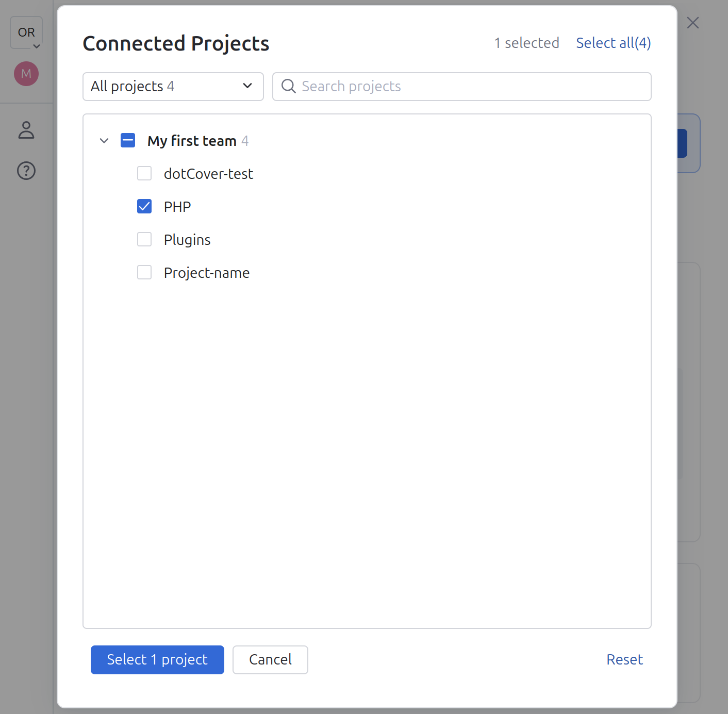728x714 pixels.
Task: Open the OR account chevron menu
Action: 37,46
